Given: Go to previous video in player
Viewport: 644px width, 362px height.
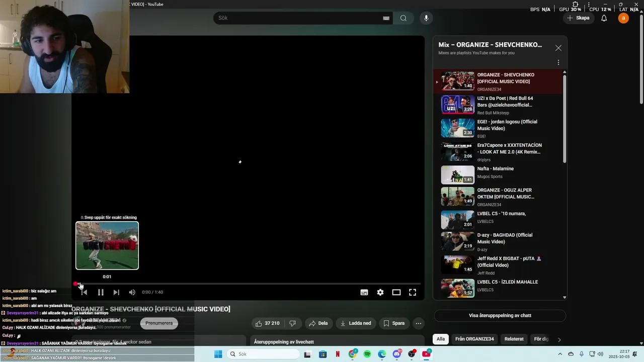Looking at the screenshot, I should pyautogui.click(x=85, y=292).
